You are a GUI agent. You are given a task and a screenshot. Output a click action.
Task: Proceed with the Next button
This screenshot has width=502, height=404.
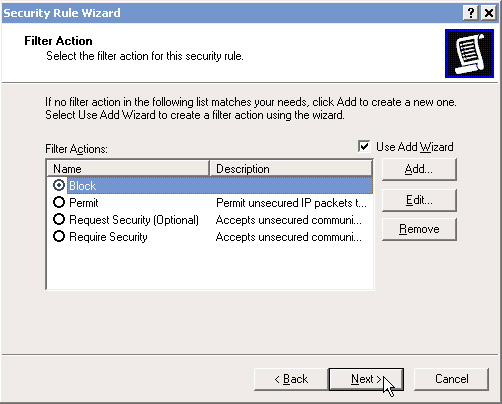pyautogui.click(x=366, y=379)
